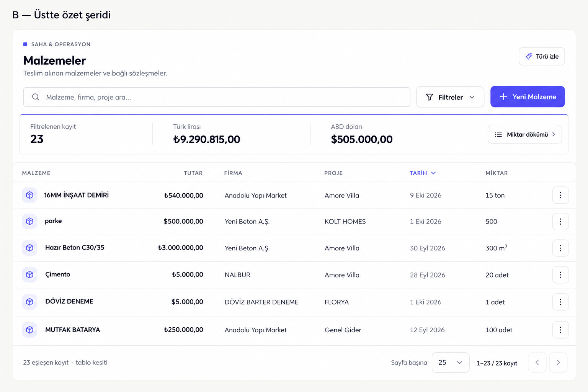Click the box icon beside parke
This screenshot has width=588, height=392.
[x=29, y=221]
